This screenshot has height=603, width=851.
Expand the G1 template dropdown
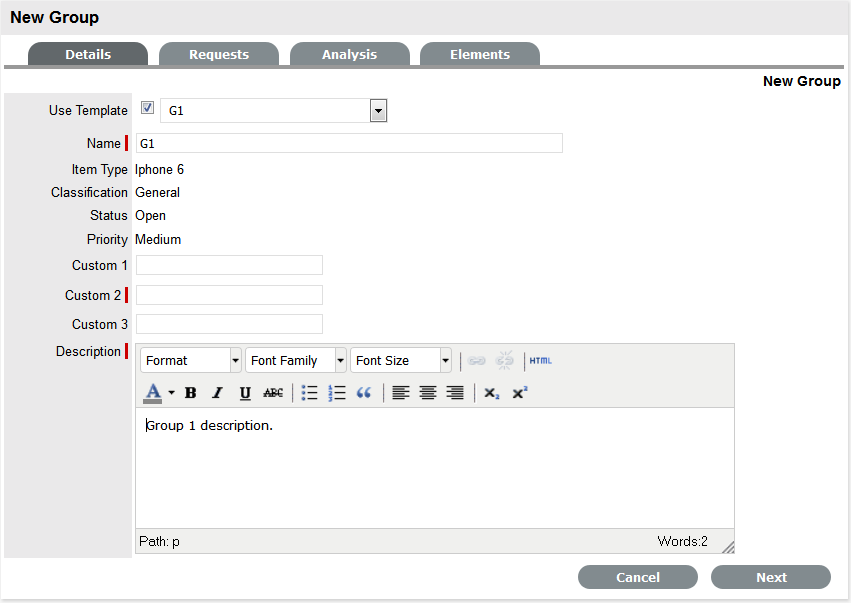378,111
